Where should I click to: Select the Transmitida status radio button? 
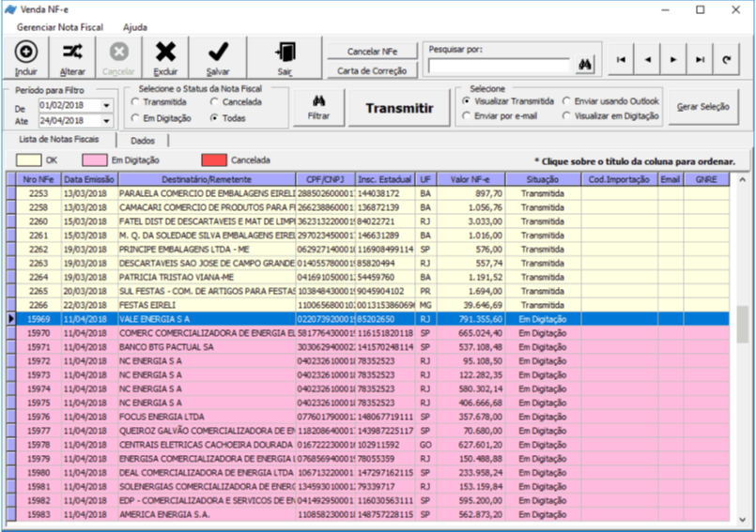[135, 101]
